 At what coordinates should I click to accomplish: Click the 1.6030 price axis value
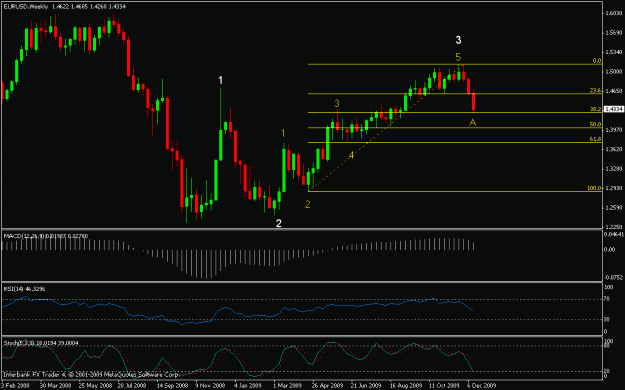point(614,13)
